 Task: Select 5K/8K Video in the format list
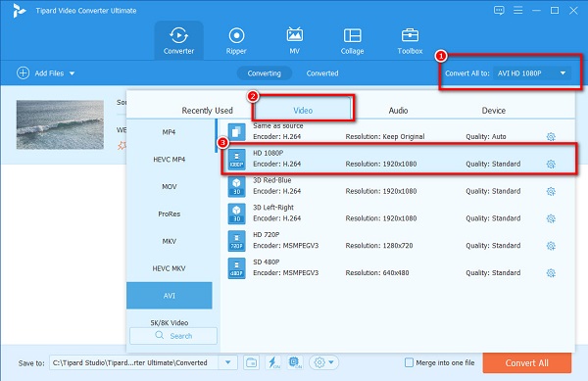click(x=170, y=322)
